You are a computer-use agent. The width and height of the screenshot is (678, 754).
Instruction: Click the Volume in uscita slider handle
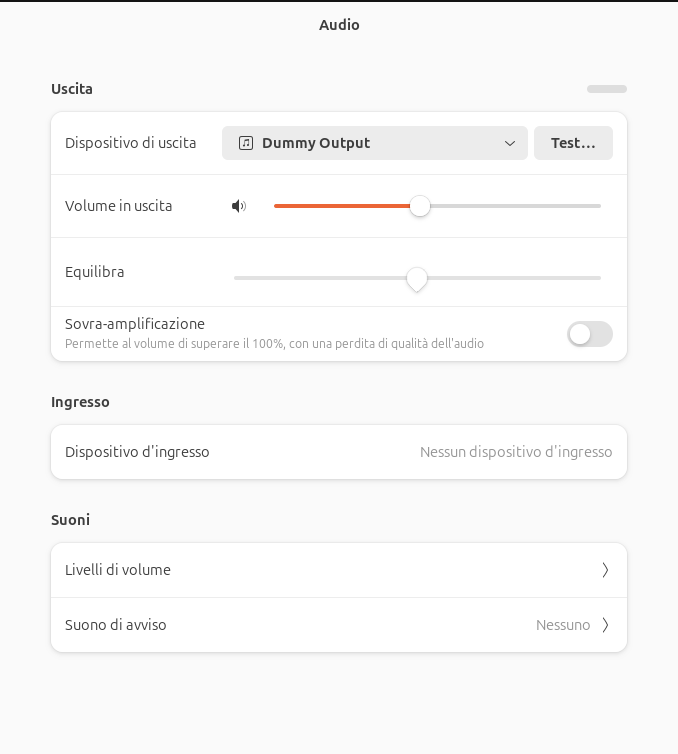(420, 206)
